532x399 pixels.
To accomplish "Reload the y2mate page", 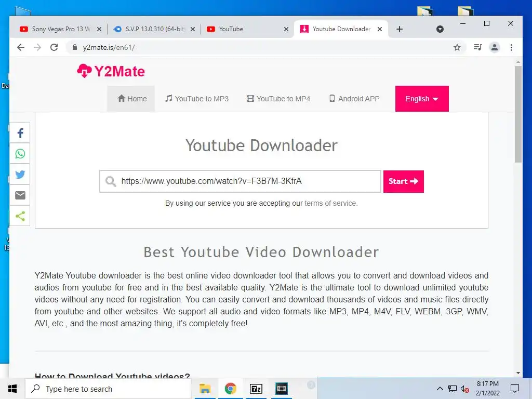I will 54,47.
